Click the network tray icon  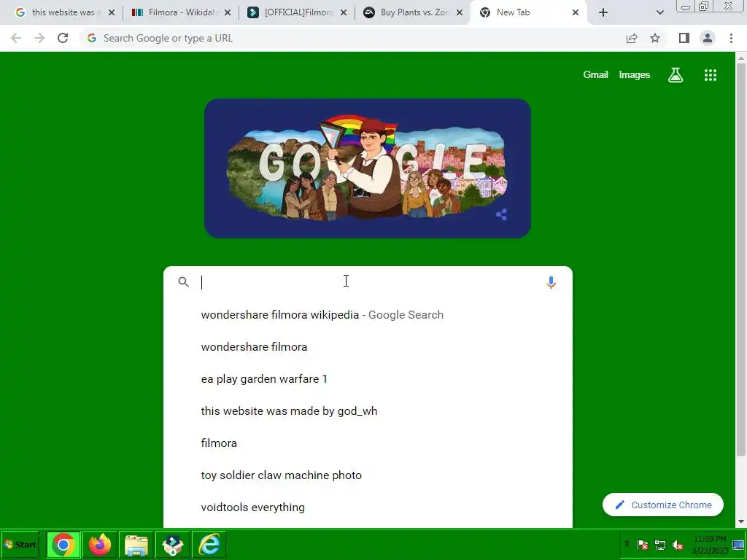[659, 544]
